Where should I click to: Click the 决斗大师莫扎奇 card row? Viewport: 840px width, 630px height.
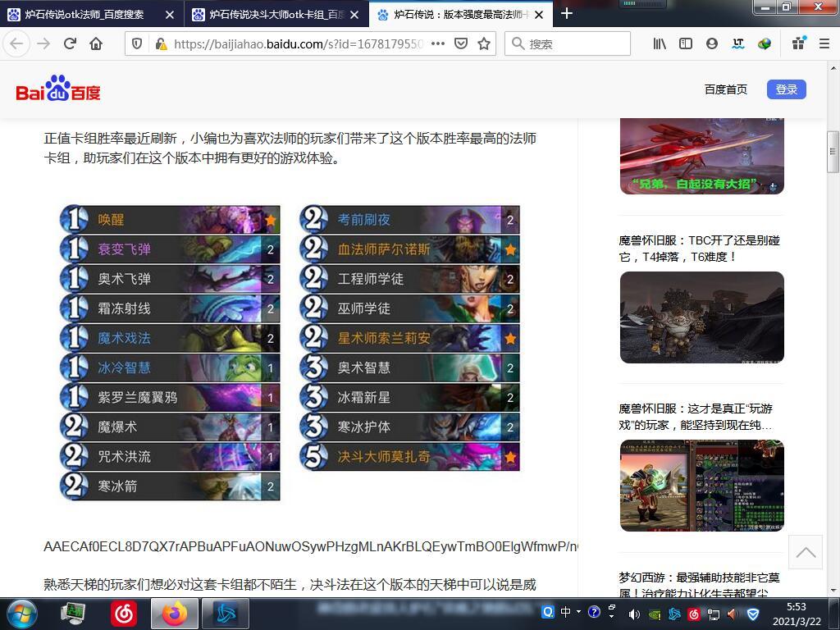(x=410, y=456)
